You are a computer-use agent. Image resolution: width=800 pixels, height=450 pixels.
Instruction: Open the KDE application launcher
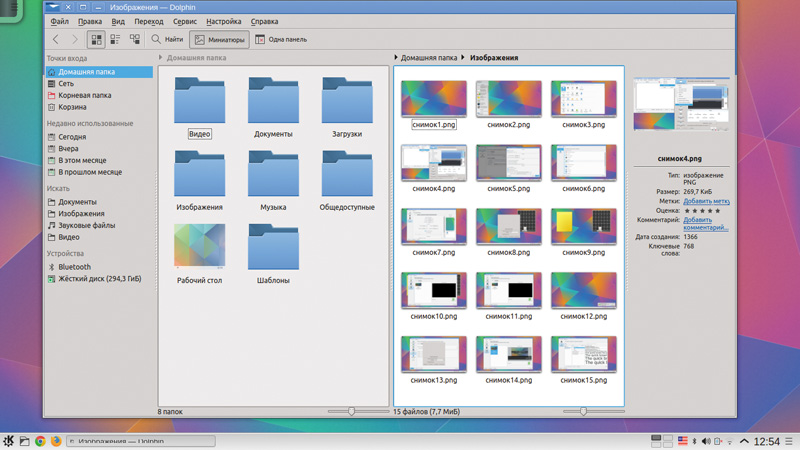point(8,441)
